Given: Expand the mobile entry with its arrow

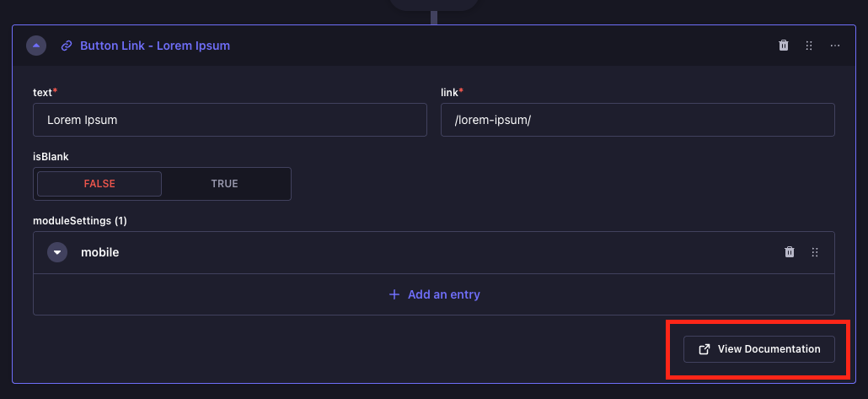Looking at the screenshot, I should pos(57,252).
